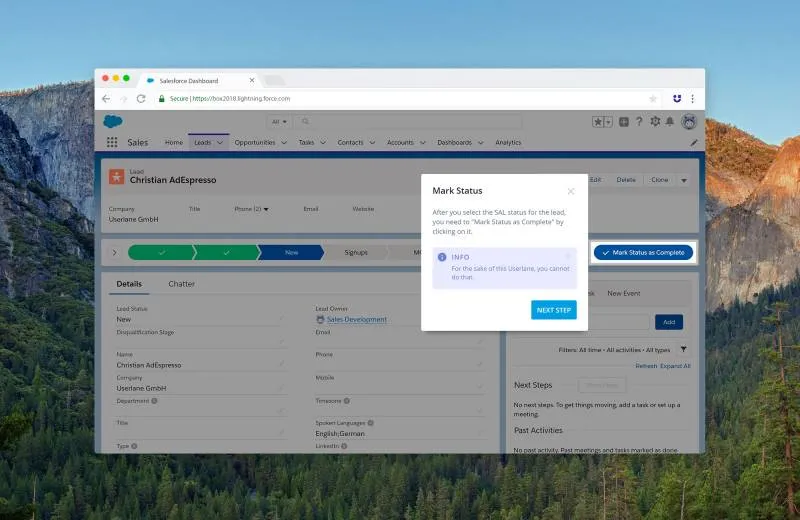Click the English;German languages value
Image resolution: width=800 pixels, height=520 pixels.
340,434
